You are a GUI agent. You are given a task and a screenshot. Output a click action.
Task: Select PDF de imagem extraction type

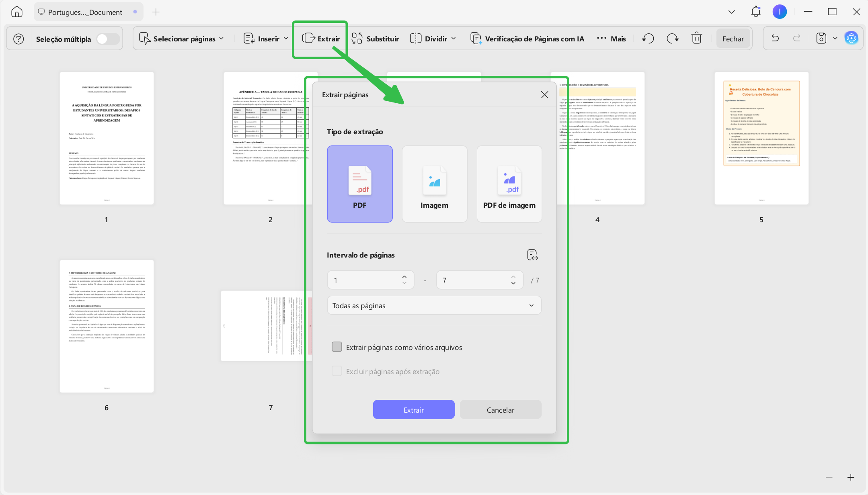pos(509,184)
